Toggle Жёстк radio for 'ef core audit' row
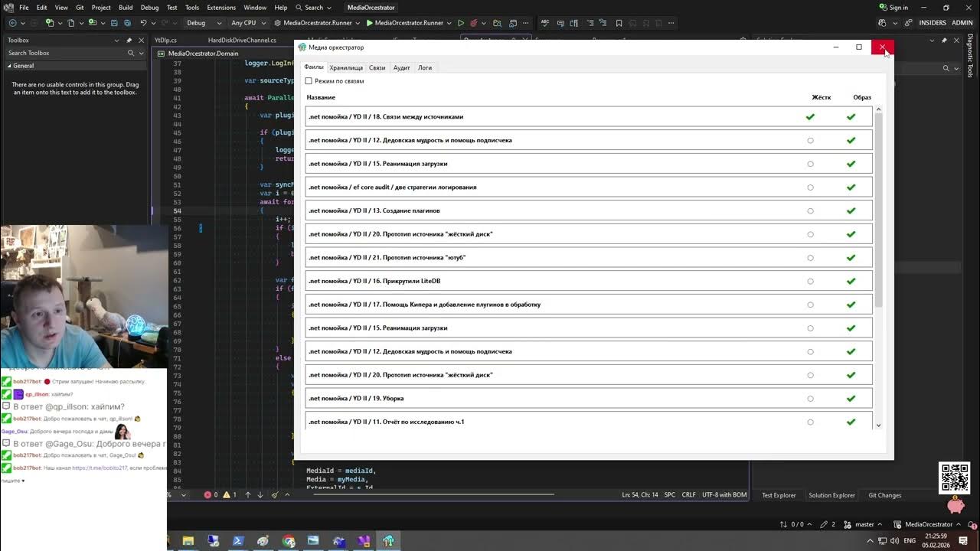This screenshot has height=551, width=980. [810, 187]
